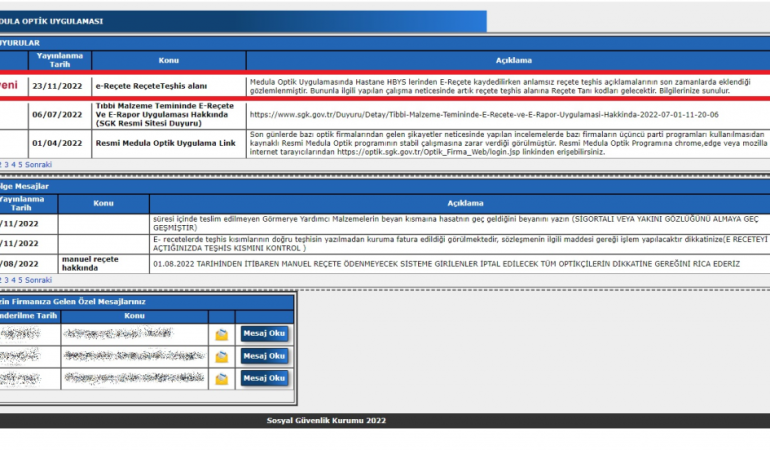Open page 5 of the Duyurular list
This screenshot has height=450, width=770.
click(20, 164)
